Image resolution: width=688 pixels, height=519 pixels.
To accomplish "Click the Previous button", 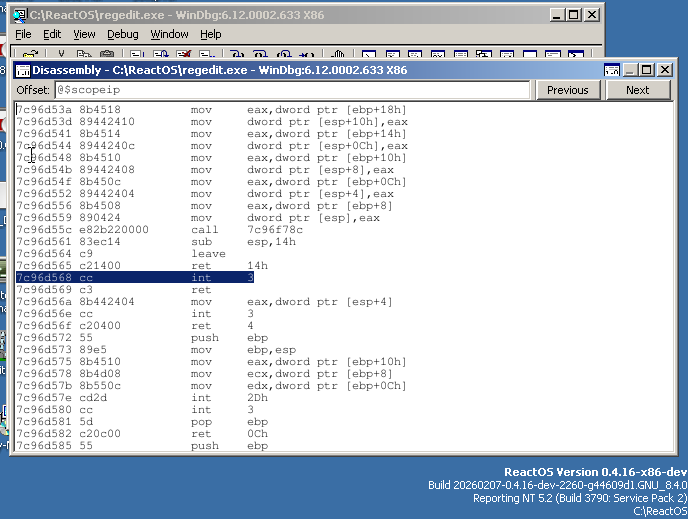I will click(x=568, y=90).
